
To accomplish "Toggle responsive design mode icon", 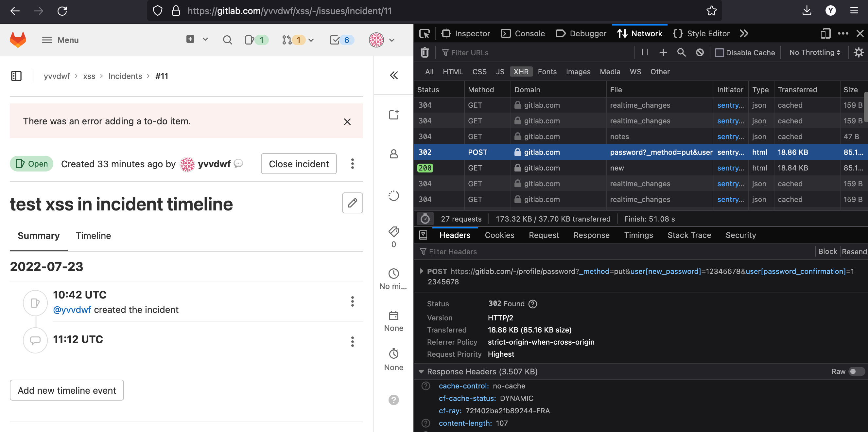I will [825, 33].
